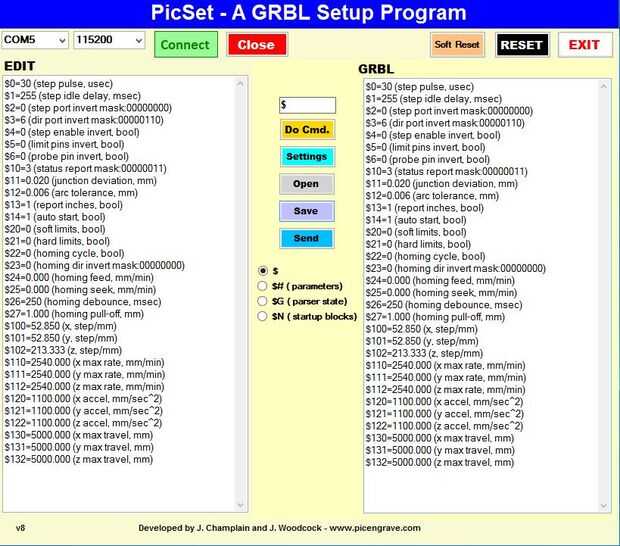Open the COM5 port dropdown
Viewport: 620px width, 546px height.
[35, 40]
